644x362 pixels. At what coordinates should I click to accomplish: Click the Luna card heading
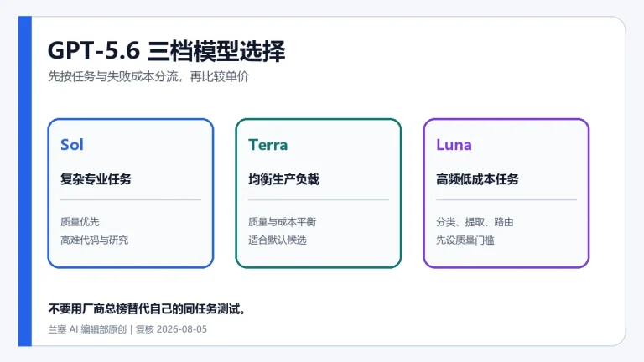click(x=454, y=145)
